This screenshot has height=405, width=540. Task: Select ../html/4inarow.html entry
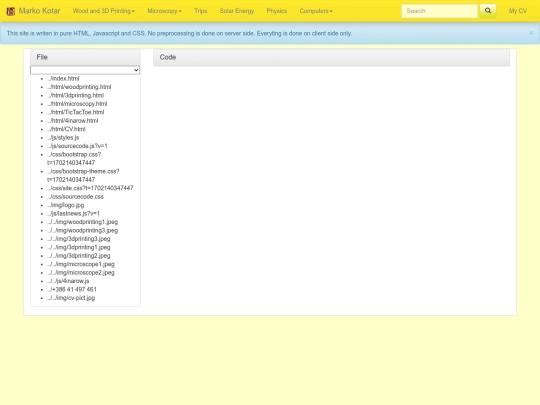coord(73,121)
